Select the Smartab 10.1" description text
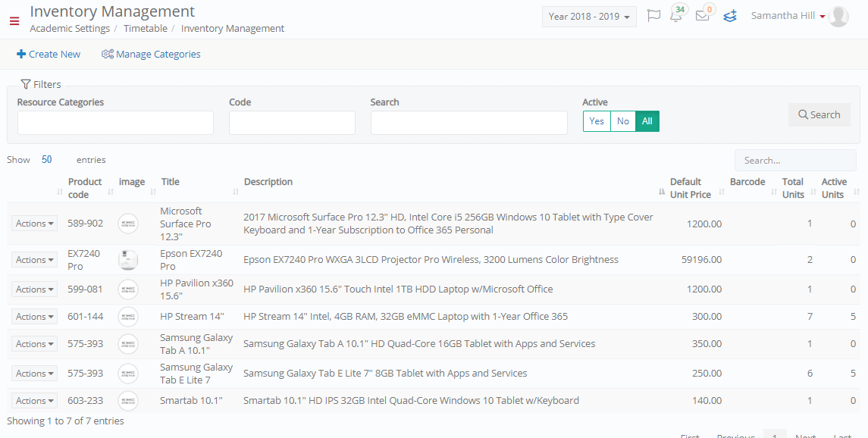This screenshot has width=868, height=438. [x=412, y=401]
